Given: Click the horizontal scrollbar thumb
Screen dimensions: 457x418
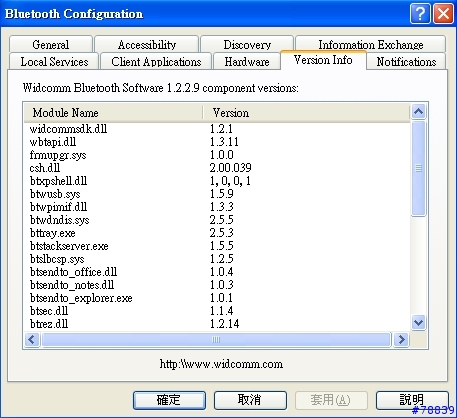Looking at the screenshot, I should [x=216, y=340].
